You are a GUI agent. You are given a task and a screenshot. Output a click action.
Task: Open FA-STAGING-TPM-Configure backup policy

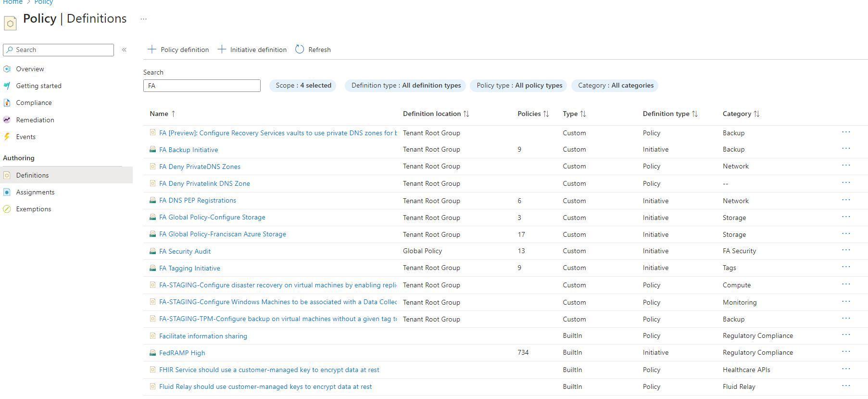(278, 319)
